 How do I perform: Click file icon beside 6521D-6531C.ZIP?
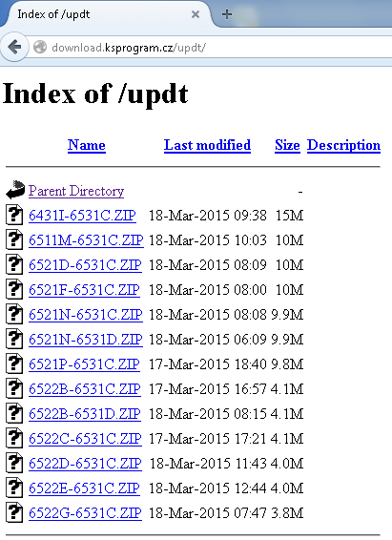coord(14,264)
